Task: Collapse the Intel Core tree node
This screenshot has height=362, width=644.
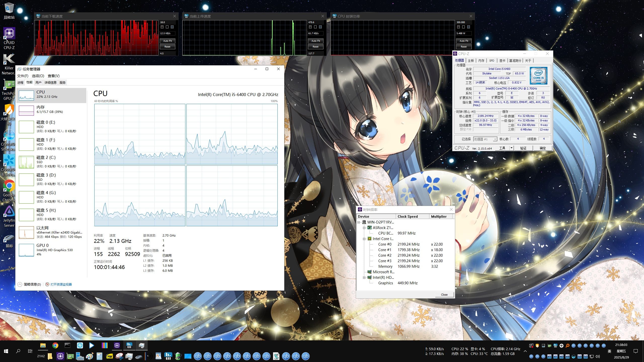Action: pos(364,239)
